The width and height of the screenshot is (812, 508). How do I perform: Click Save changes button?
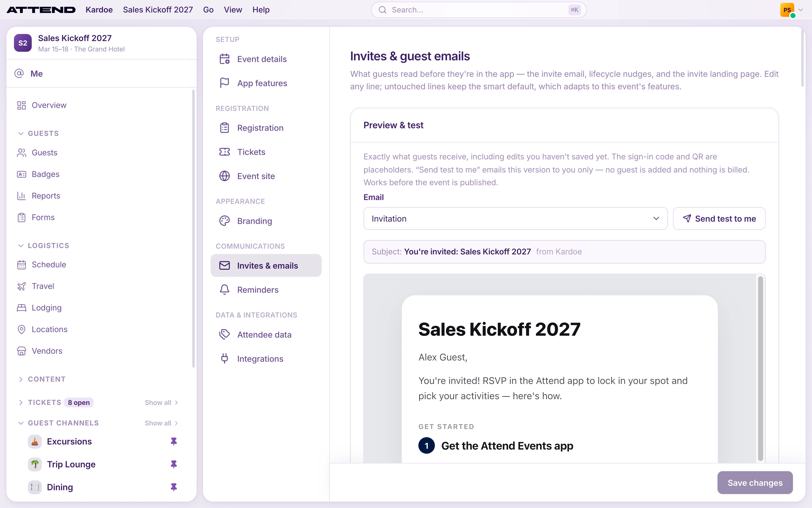(x=755, y=482)
